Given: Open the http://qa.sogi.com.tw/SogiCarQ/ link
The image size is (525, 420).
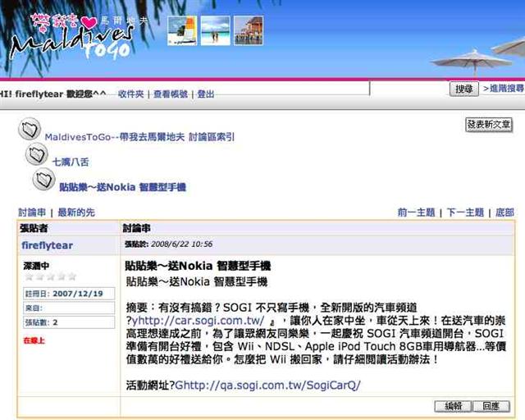Looking at the screenshot, I should (268, 386).
